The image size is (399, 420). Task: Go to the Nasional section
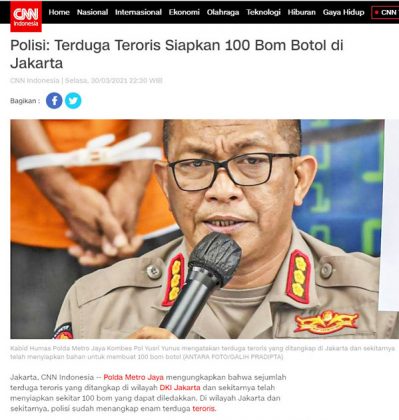92,12
